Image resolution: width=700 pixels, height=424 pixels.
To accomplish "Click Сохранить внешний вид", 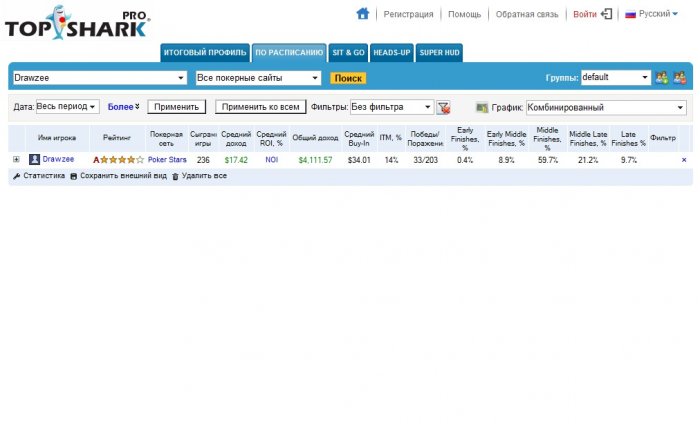I will (123, 176).
